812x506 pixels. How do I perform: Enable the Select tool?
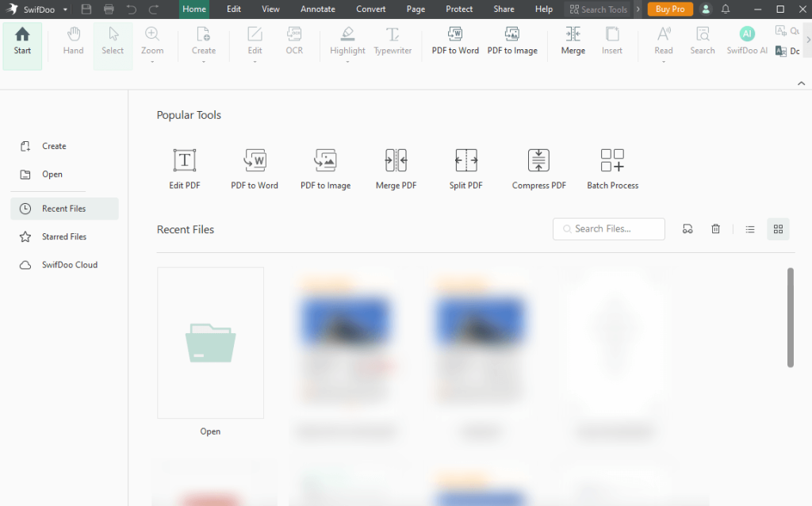click(x=112, y=41)
